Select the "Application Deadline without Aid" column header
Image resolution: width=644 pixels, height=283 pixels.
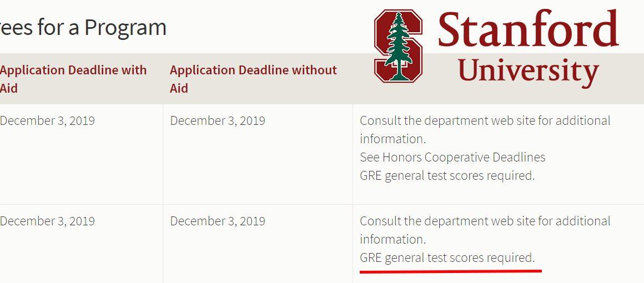(x=253, y=79)
